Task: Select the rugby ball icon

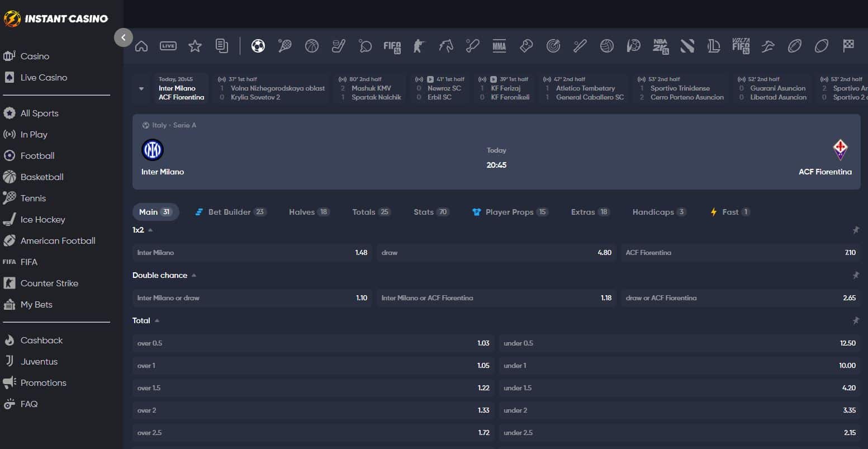Action: point(822,46)
